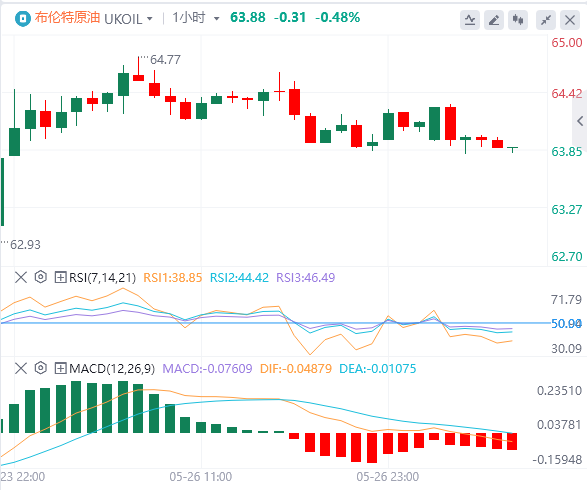The image size is (587, 490).
Task: Click the 布伦特原油 symbol name
Action: [x=67, y=18]
